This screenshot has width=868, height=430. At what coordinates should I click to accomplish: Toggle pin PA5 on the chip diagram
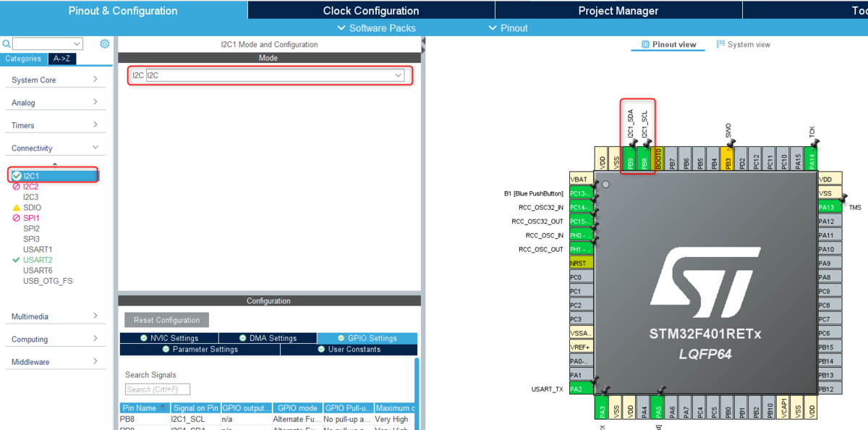(x=657, y=408)
